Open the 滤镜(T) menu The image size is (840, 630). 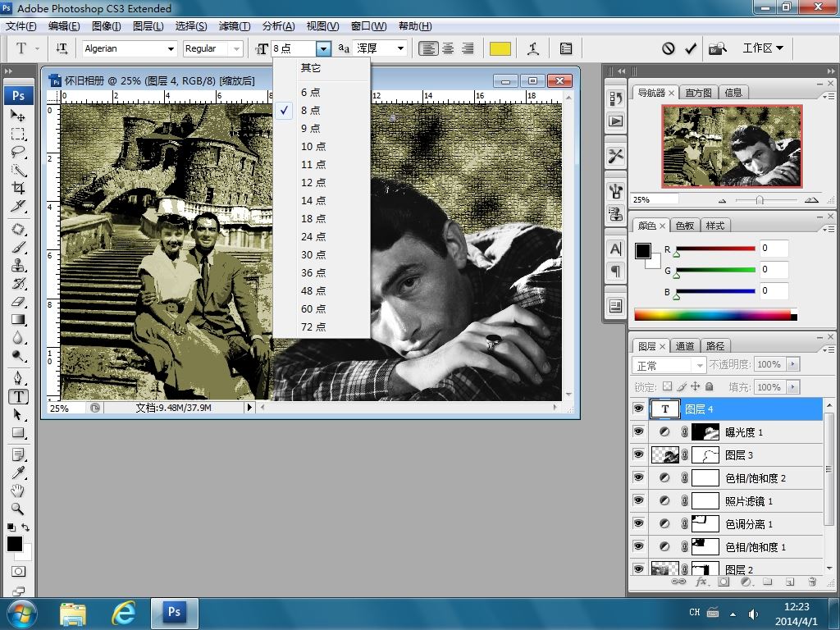[235, 26]
